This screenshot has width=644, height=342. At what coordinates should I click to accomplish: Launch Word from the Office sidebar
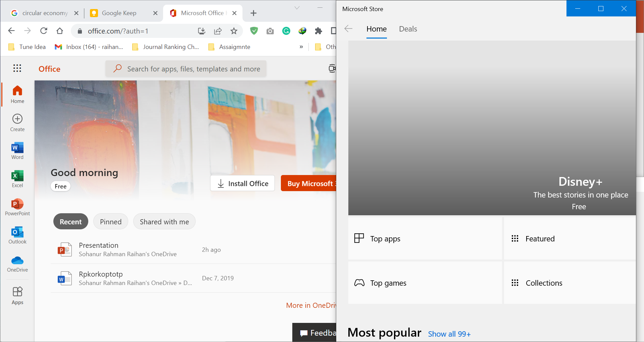[x=17, y=151]
